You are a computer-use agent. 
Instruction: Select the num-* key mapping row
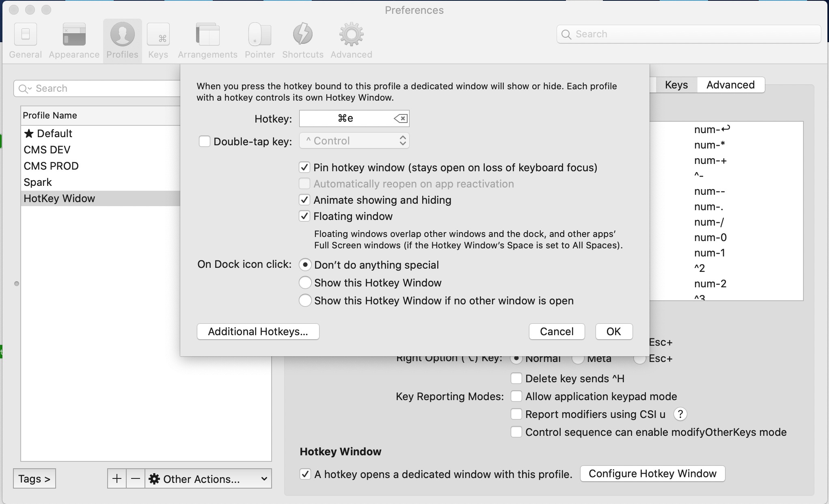click(x=726, y=145)
